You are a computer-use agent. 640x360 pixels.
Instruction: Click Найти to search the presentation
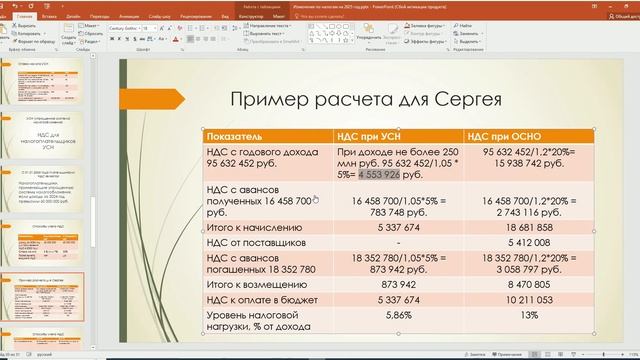click(x=462, y=26)
